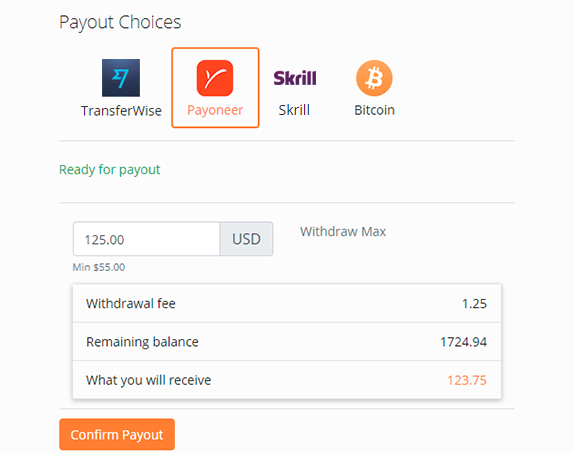The image size is (574, 454).
Task: Select the Bitcoin coin icon
Action: pyautogui.click(x=374, y=78)
